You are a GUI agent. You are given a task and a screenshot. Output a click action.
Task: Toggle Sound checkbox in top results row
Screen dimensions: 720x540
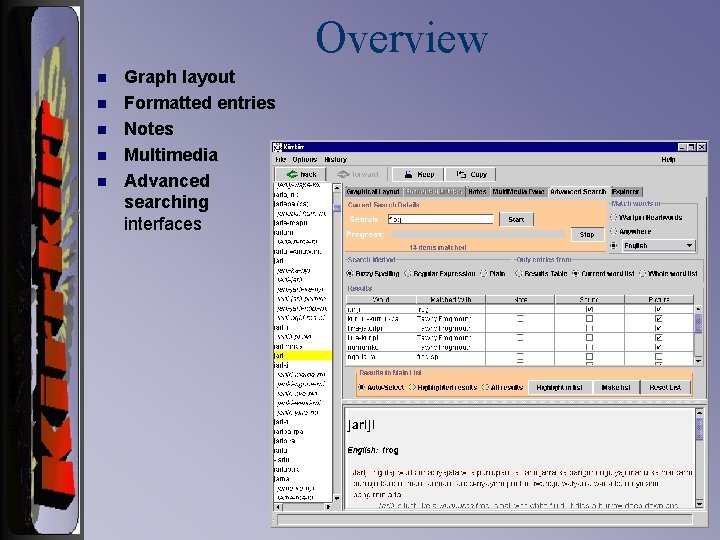tap(589, 309)
